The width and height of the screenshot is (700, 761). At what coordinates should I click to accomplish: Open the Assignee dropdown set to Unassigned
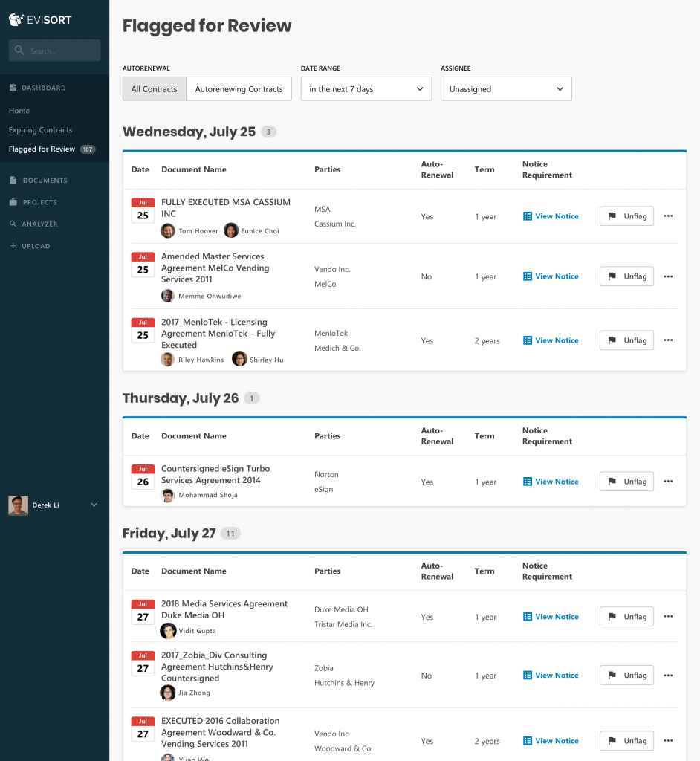point(505,88)
